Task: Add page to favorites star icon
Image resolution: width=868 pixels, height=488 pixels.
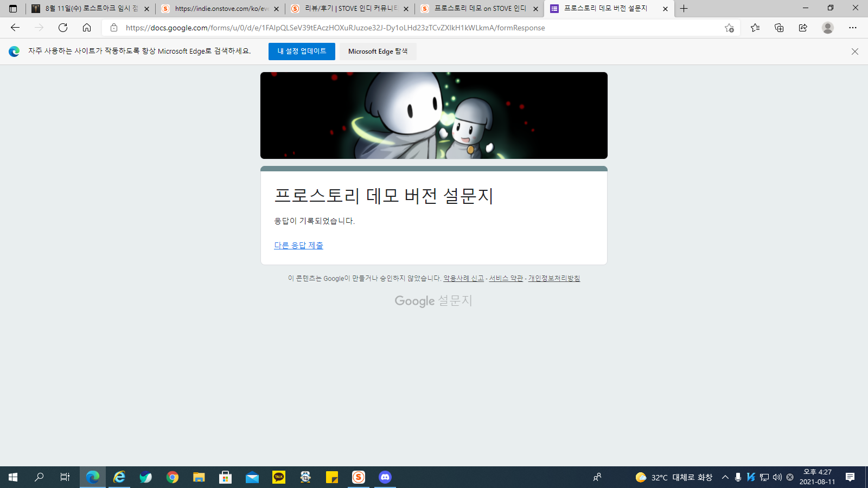Action: pyautogui.click(x=729, y=28)
